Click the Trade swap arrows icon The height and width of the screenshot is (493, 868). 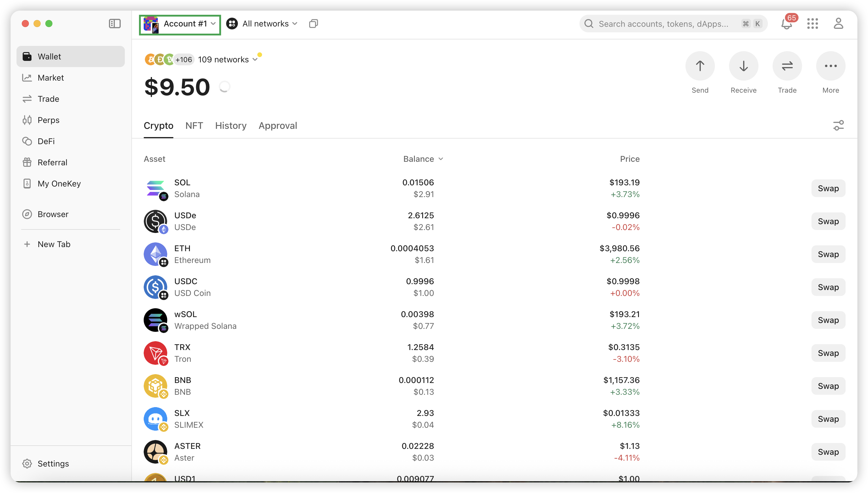[787, 66]
